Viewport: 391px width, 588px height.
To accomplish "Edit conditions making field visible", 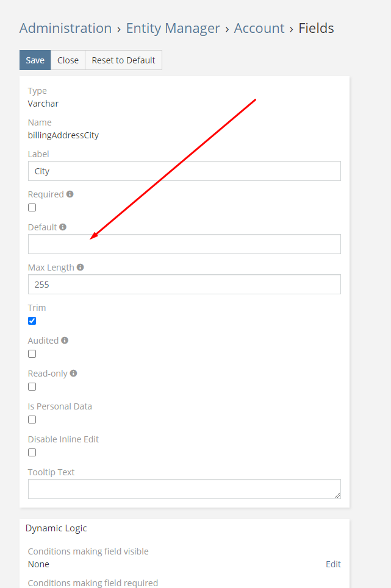I will (333, 564).
